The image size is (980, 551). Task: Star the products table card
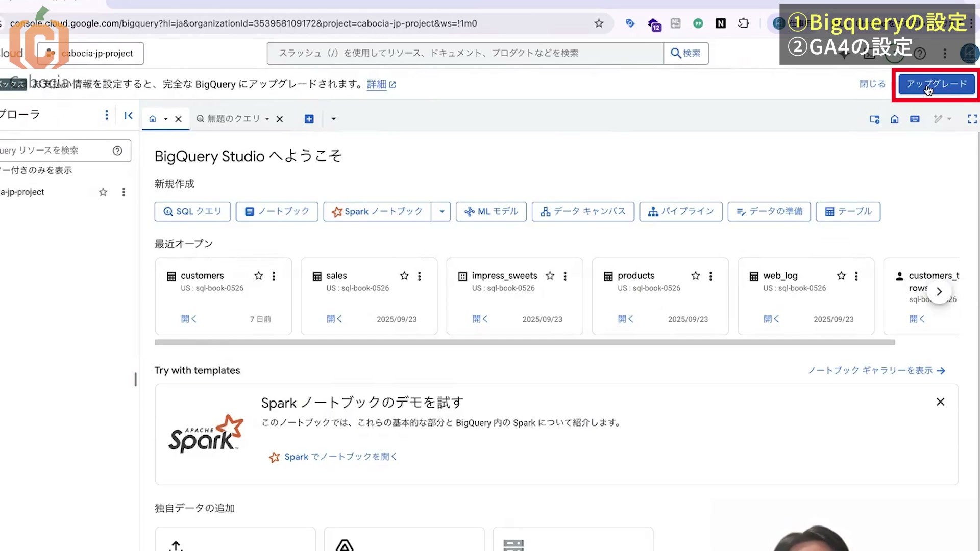[696, 276]
